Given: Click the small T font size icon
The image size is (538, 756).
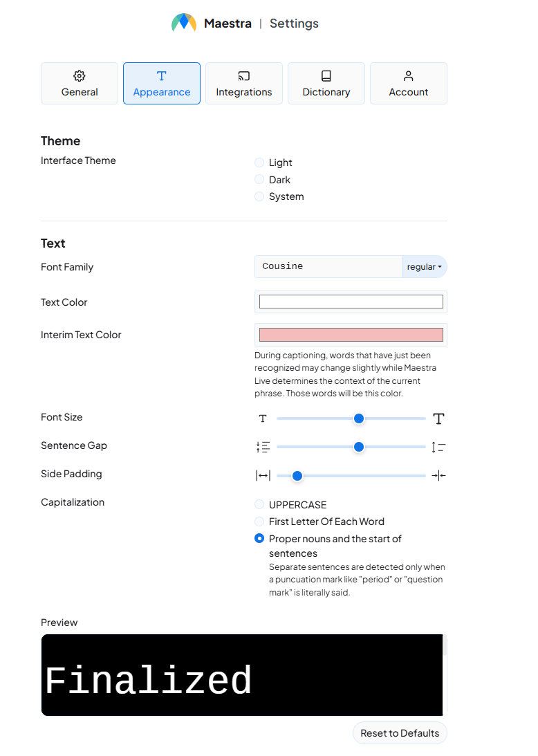Looking at the screenshot, I should click(x=263, y=418).
